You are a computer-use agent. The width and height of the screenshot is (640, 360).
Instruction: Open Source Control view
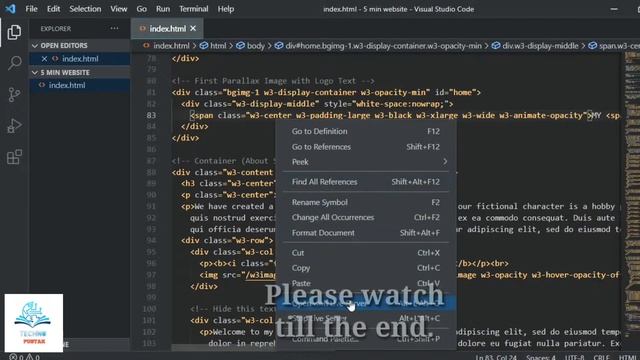(14, 94)
